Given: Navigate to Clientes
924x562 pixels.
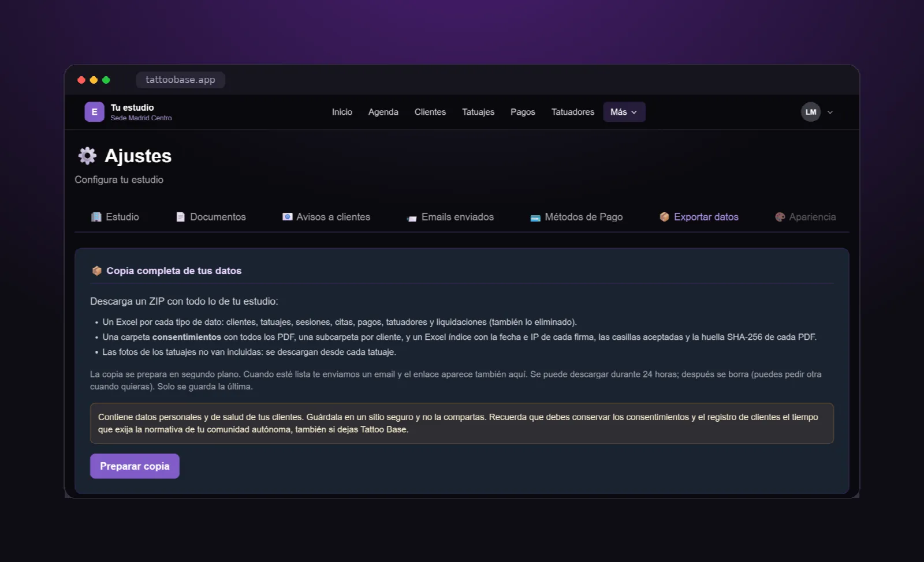Looking at the screenshot, I should (x=430, y=112).
